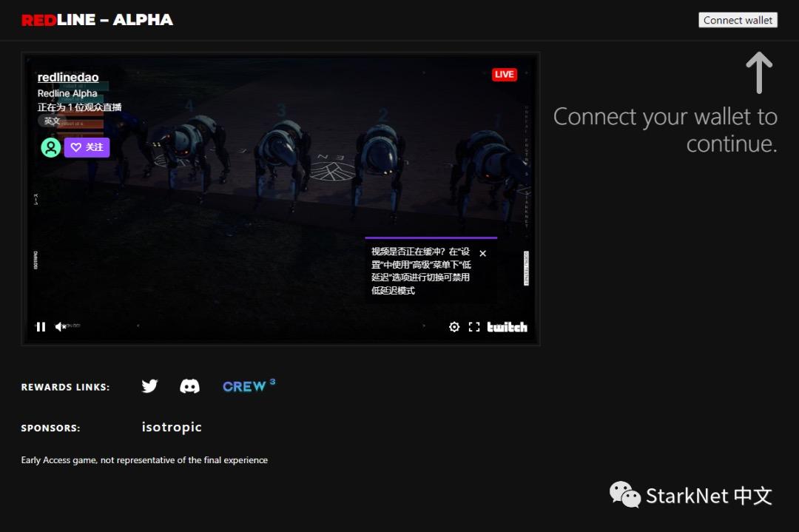The image size is (799, 532).
Task: Pause the Twitch live stream
Action: [x=41, y=327]
